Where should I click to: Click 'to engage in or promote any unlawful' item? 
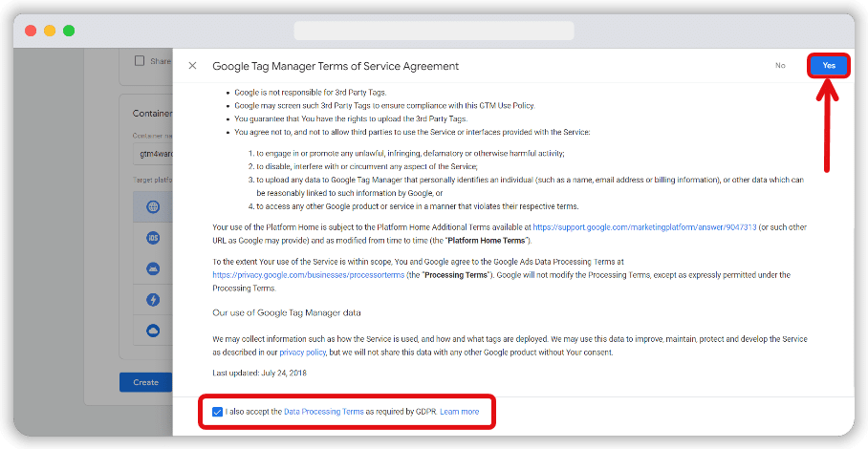410,153
